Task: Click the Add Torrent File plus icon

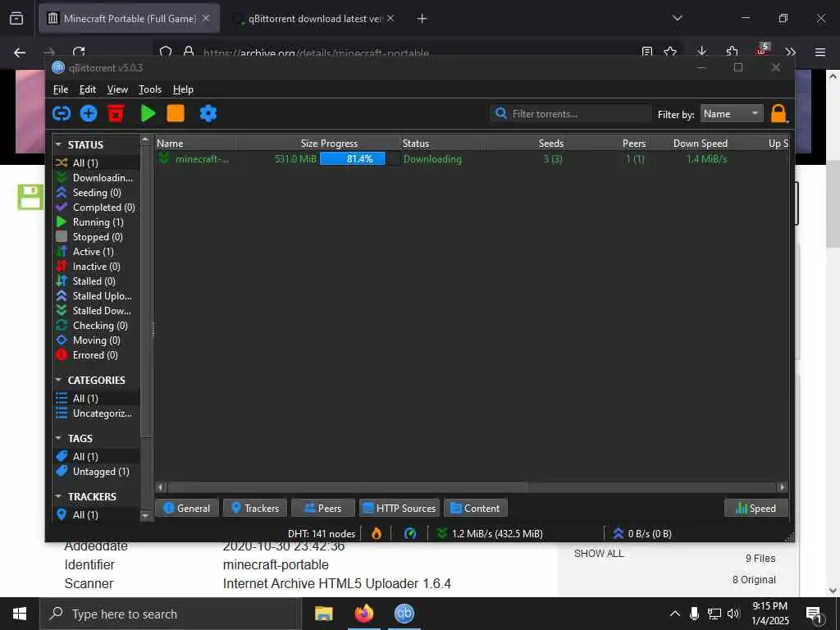Action: (89, 113)
